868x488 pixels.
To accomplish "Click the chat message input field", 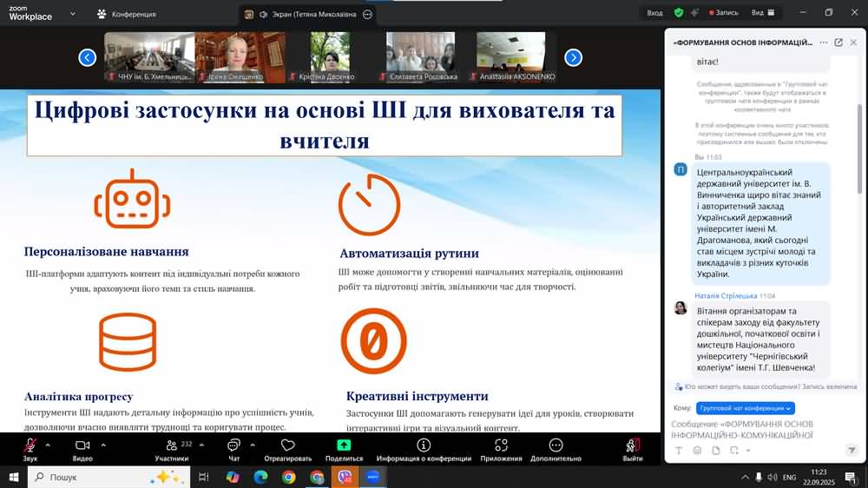I will click(x=755, y=429).
